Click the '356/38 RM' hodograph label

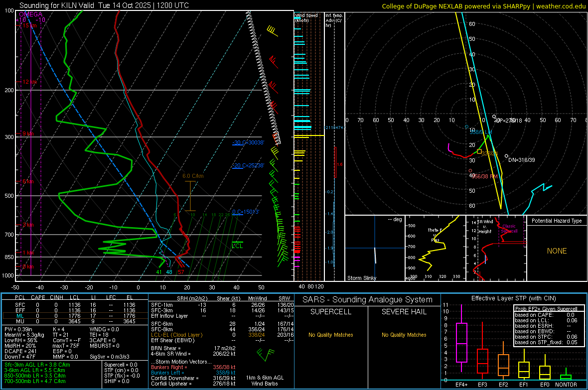[x=484, y=176]
